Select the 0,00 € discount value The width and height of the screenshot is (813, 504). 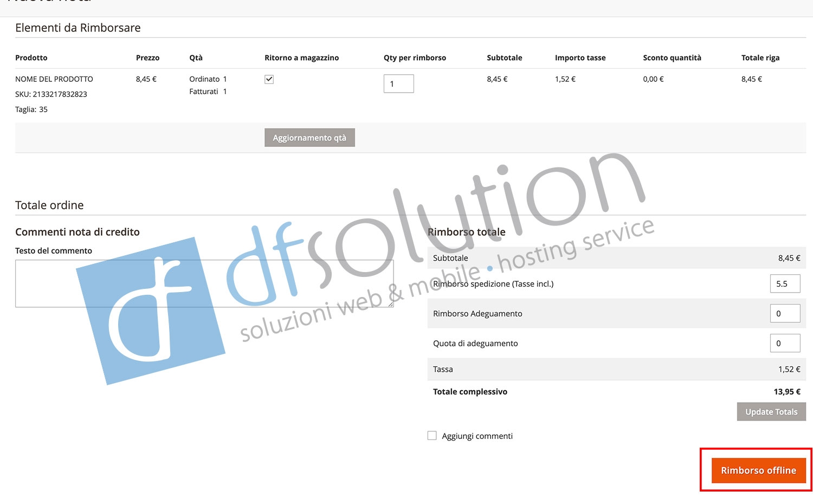pyautogui.click(x=654, y=79)
